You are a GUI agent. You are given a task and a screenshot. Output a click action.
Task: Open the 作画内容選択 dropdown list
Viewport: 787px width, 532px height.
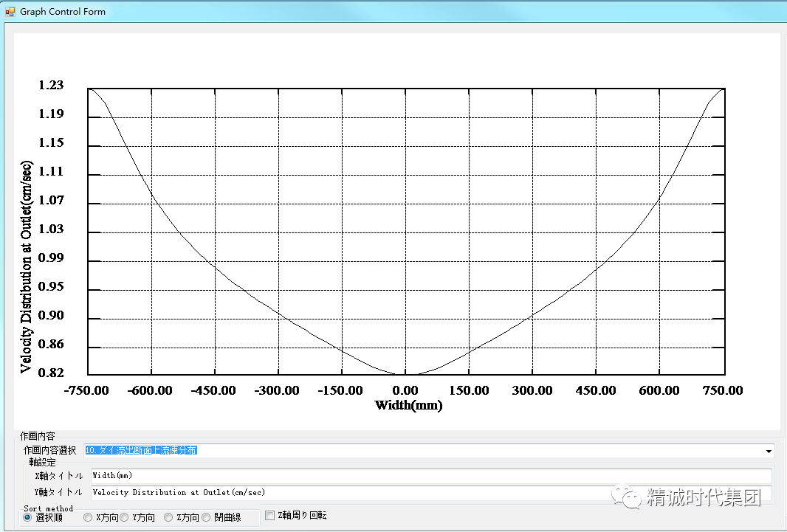tap(769, 451)
